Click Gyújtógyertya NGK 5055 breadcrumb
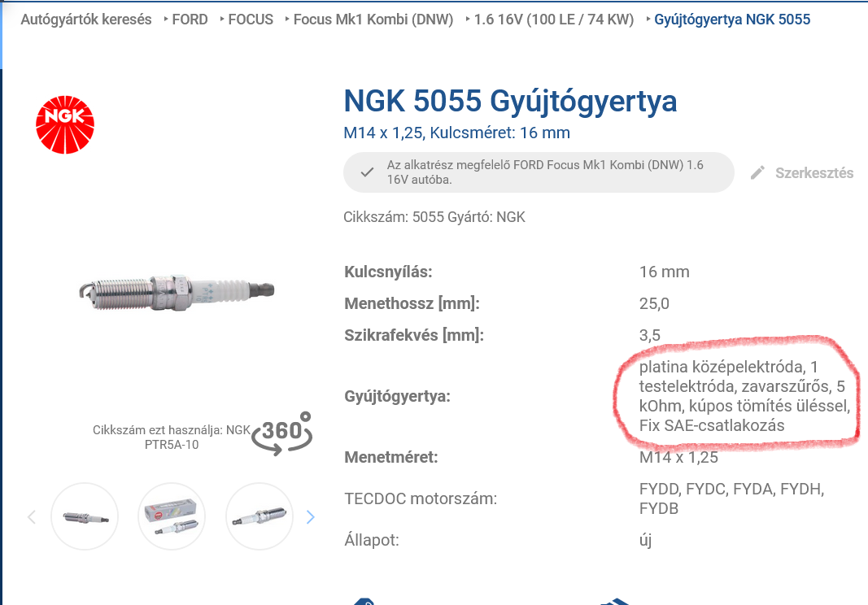This screenshot has height=605, width=868. pos(732,20)
